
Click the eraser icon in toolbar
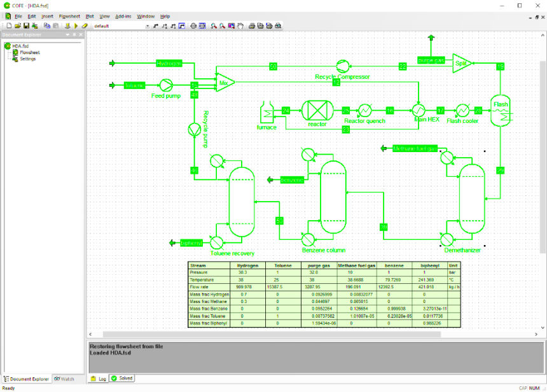pyautogui.click(x=85, y=26)
